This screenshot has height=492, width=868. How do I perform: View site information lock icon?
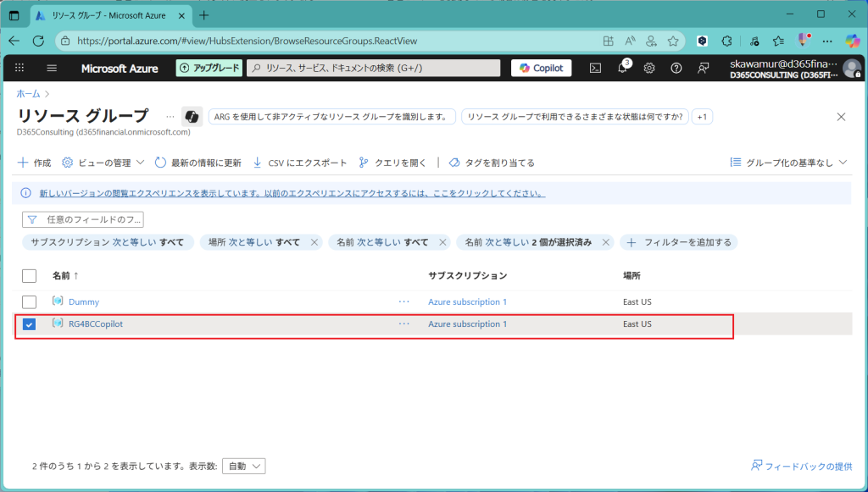tap(65, 41)
